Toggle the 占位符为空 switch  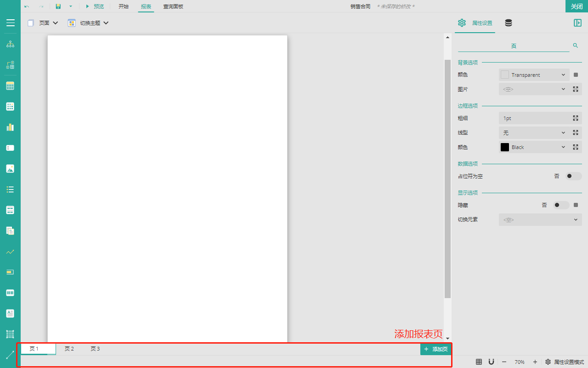pos(573,176)
